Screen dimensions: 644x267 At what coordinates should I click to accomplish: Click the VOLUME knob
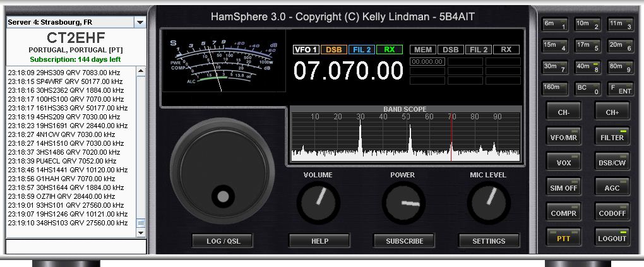[318, 203]
